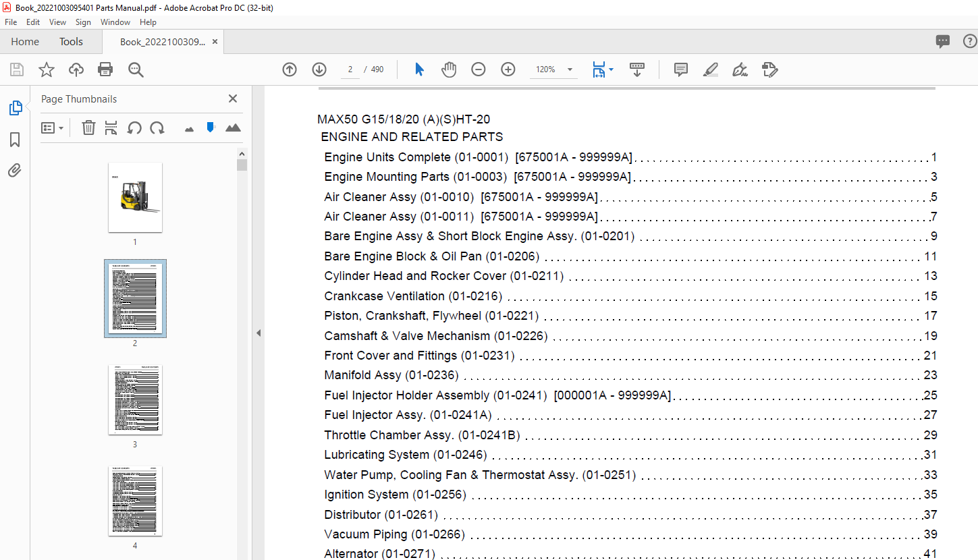Screen dimensions: 978x560
Task: Open the Window menu
Action: (115, 22)
